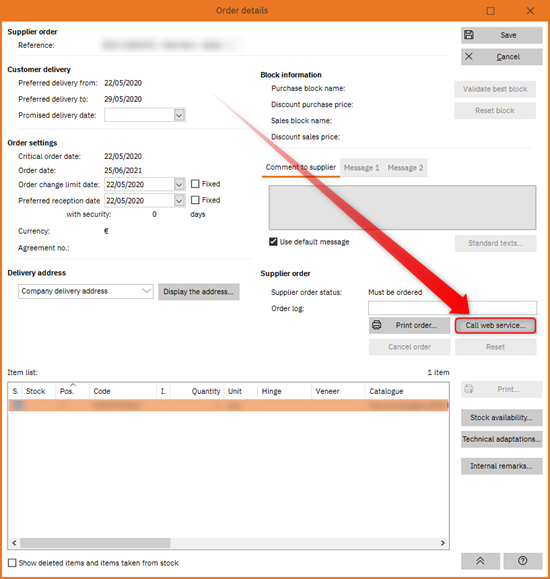The width and height of the screenshot is (550, 579).
Task: Click the horizontal scrollbar right arrow
Action: click(443, 543)
